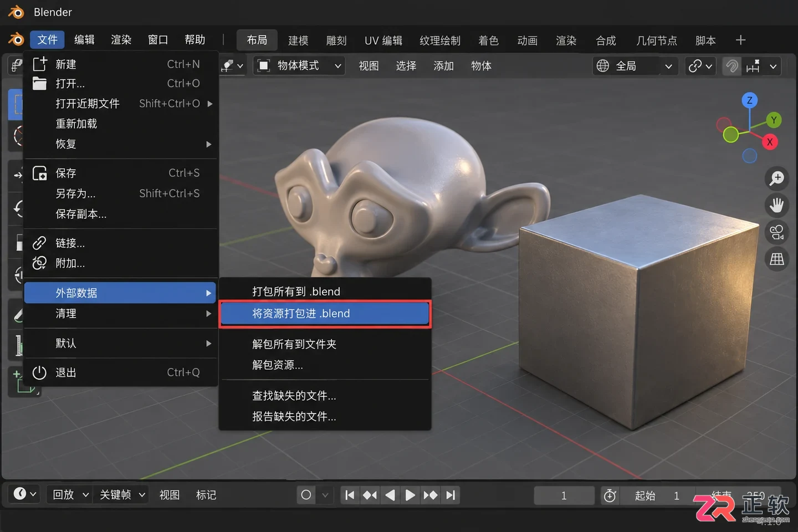Viewport: 798px width, 532px height.
Task: Open the 帮助 menu
Action: click(x=195, y=40)
